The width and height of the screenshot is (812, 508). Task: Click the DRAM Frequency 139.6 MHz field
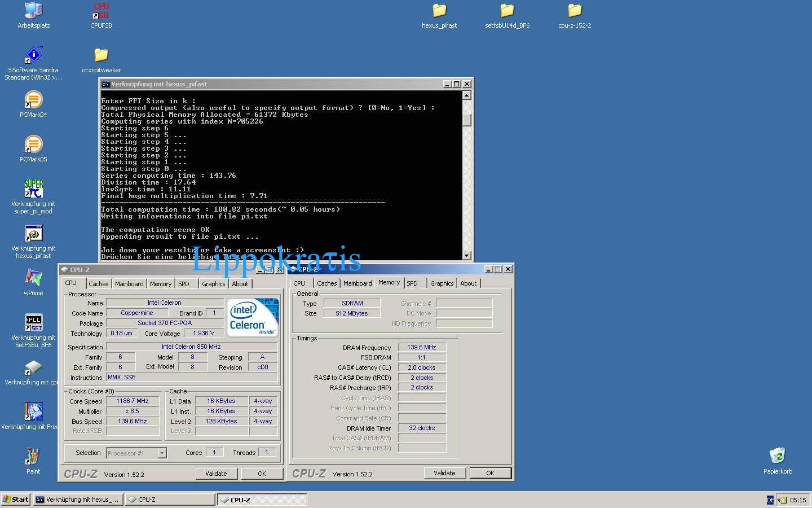point(422,347)
